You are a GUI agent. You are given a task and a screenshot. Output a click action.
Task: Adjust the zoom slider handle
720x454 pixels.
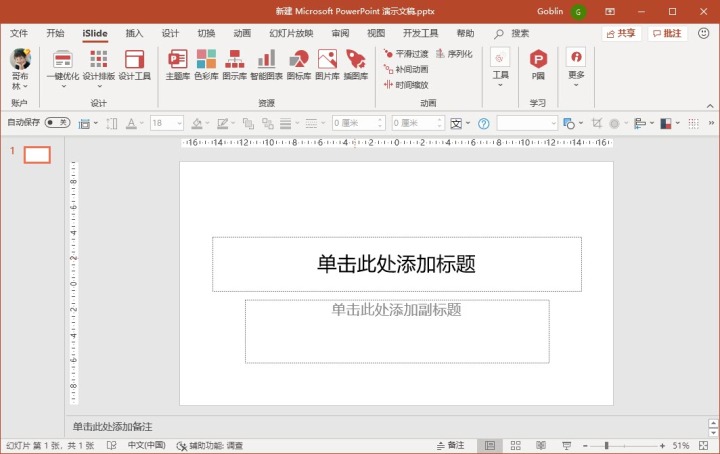(x=606, y=446)
